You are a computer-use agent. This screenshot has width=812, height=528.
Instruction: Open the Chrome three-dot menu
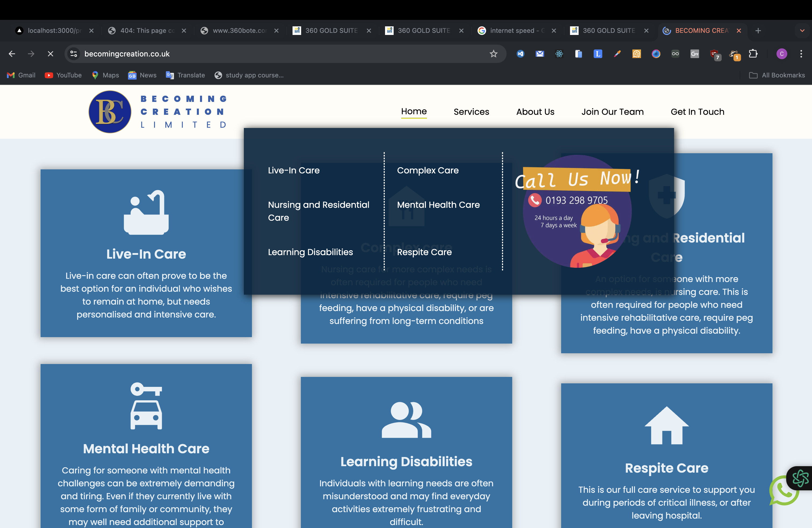point(801,54)
